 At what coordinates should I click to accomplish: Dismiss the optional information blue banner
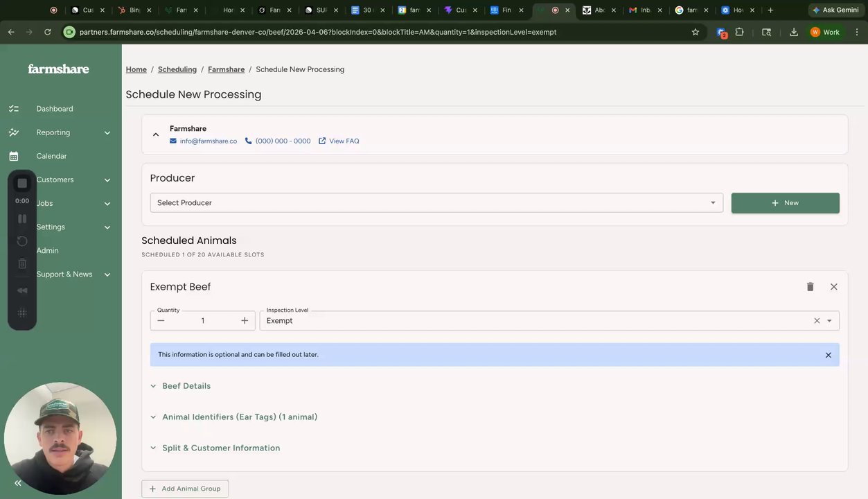coord(828,355)
